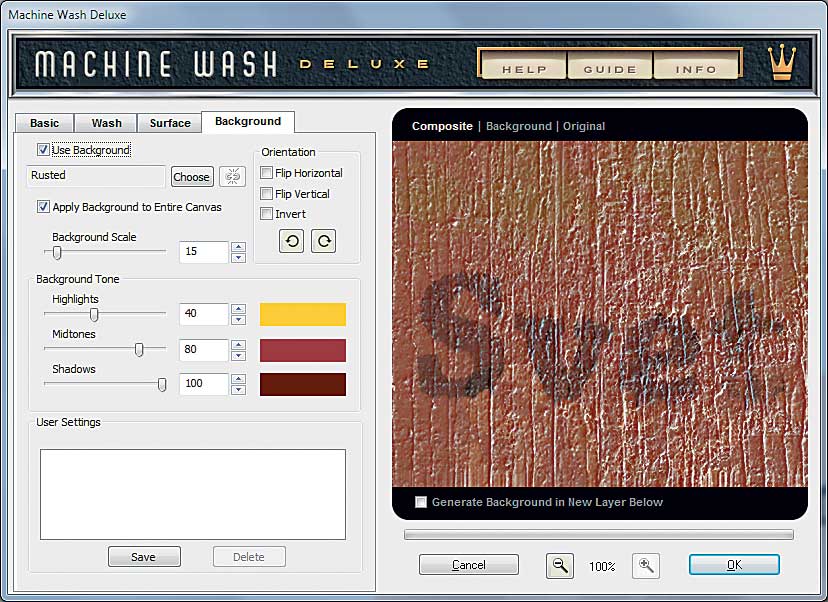Screen dimensions: 828x602
Task: Switch to the Surface tab
Action: (x=170, y=123)
